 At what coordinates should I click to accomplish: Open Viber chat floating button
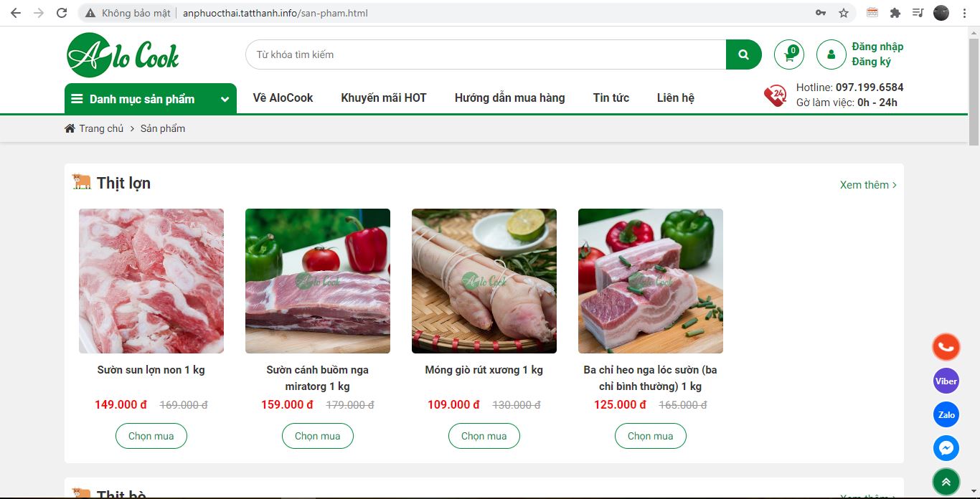pyautogui.click(x=946, y=381)
